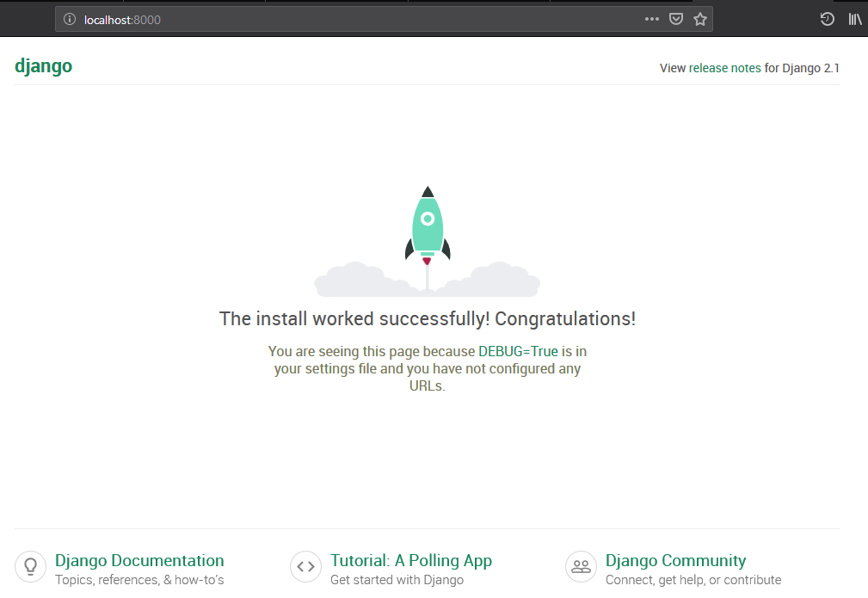Follow the DEBUG=True link

[518, 351]
